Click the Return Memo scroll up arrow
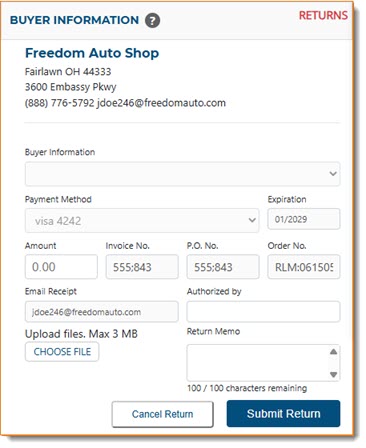This screenshot has width=366, height=448. (333, 352)
